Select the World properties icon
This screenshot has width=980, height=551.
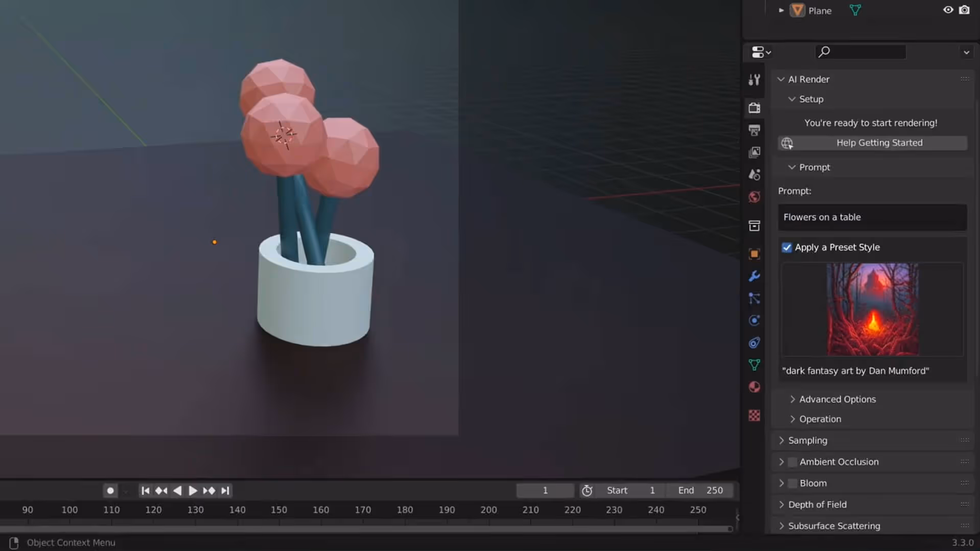[x=754, y=197]
